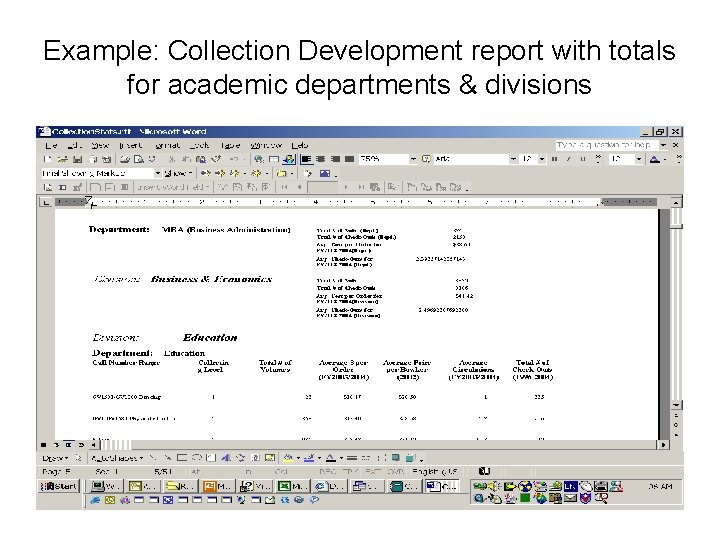
Task: Click the Reviewing Pane icon
Action: click(x=325, y=174)
